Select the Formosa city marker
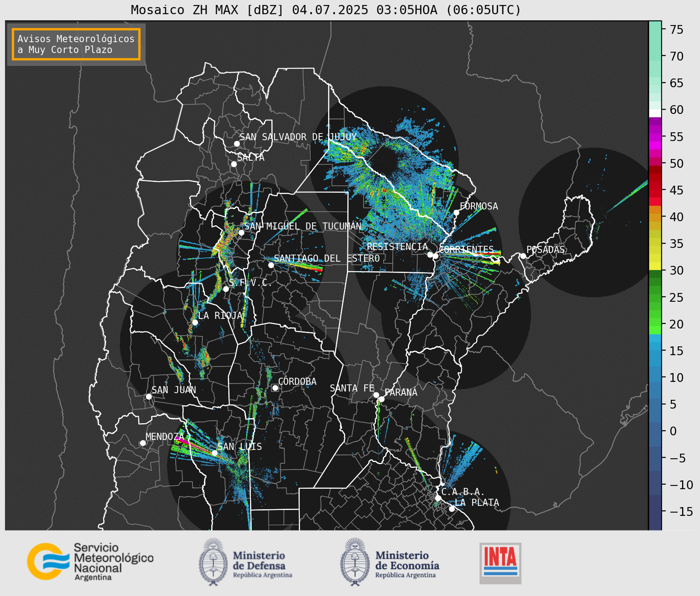700x596 pixels. click(x=456, y=212)
